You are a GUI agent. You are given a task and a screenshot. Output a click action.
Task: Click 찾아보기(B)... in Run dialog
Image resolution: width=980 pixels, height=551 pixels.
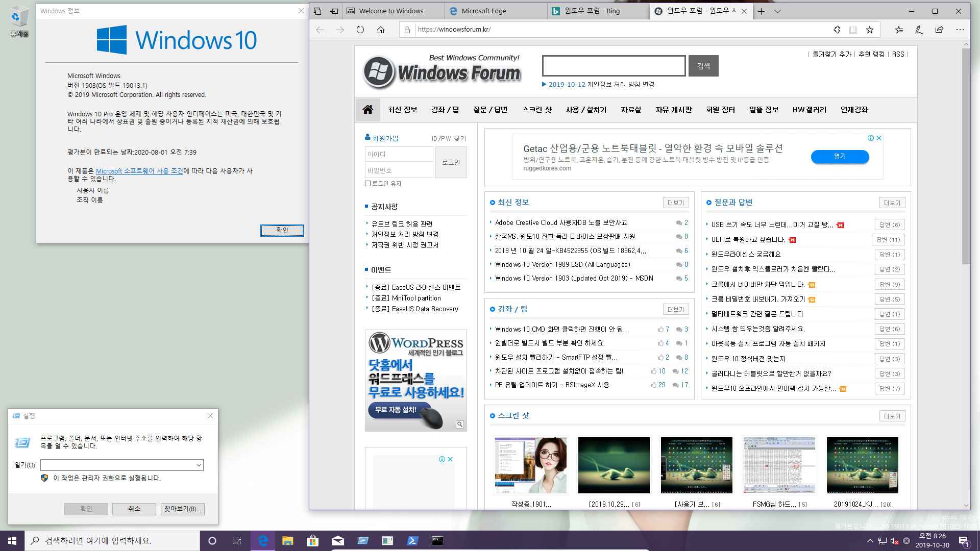183,509
